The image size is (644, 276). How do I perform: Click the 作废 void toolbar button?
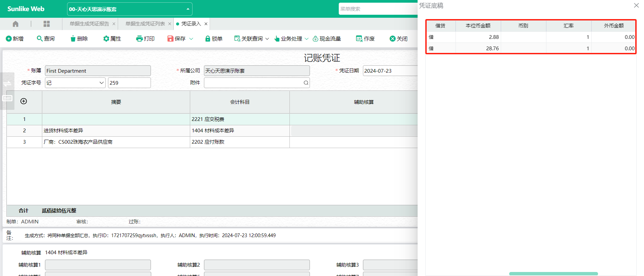click(x=365, y=39)
